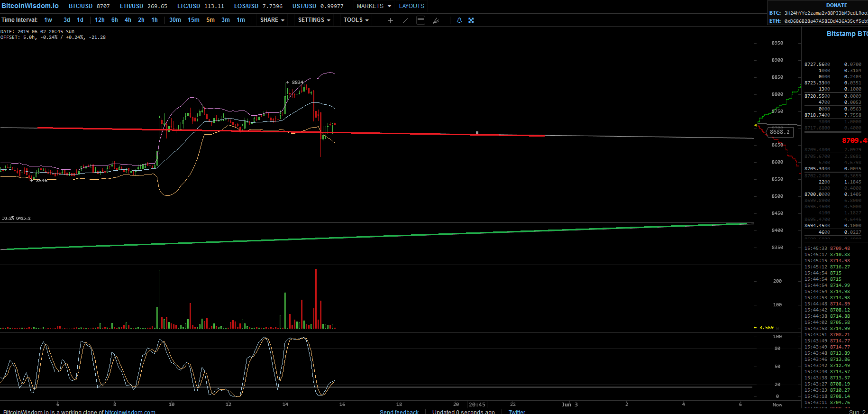Click the DONATE heading link
Screen dimensions: 868x414
837,5
